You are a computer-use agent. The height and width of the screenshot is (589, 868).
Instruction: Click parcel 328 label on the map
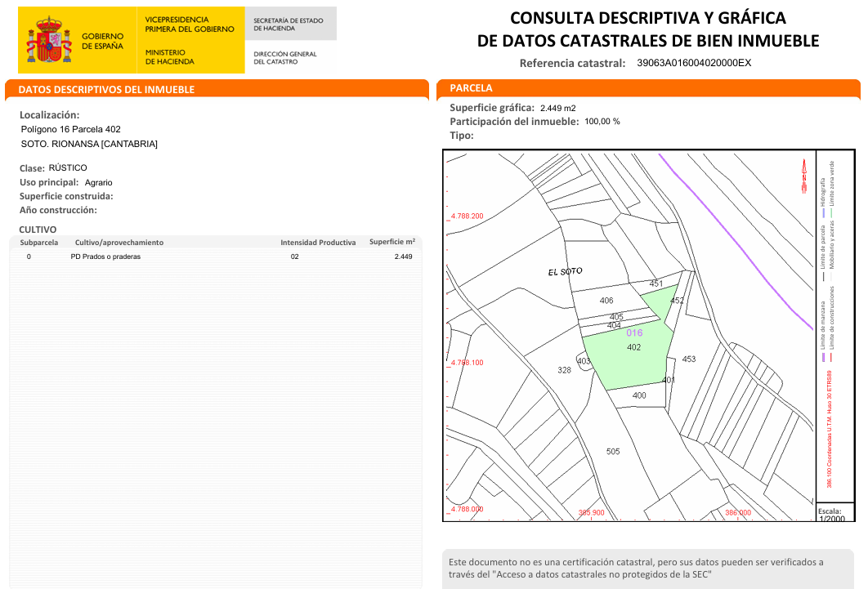(564, 370)
